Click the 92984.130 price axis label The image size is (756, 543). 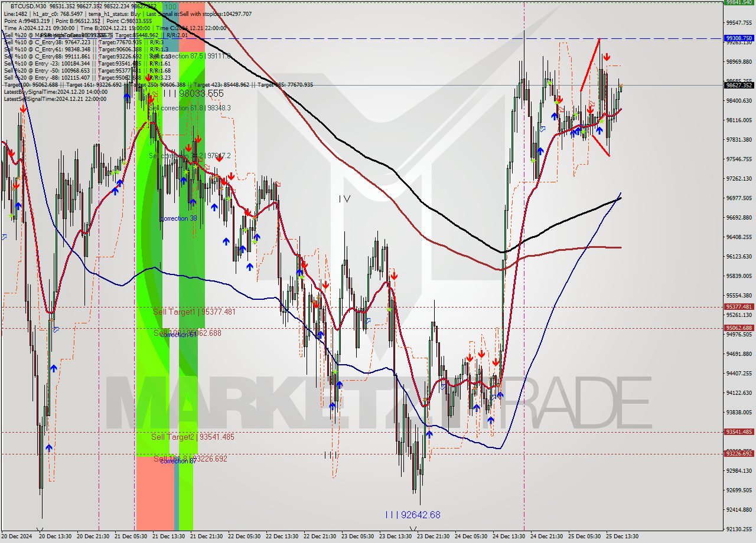tap(739, 470)
